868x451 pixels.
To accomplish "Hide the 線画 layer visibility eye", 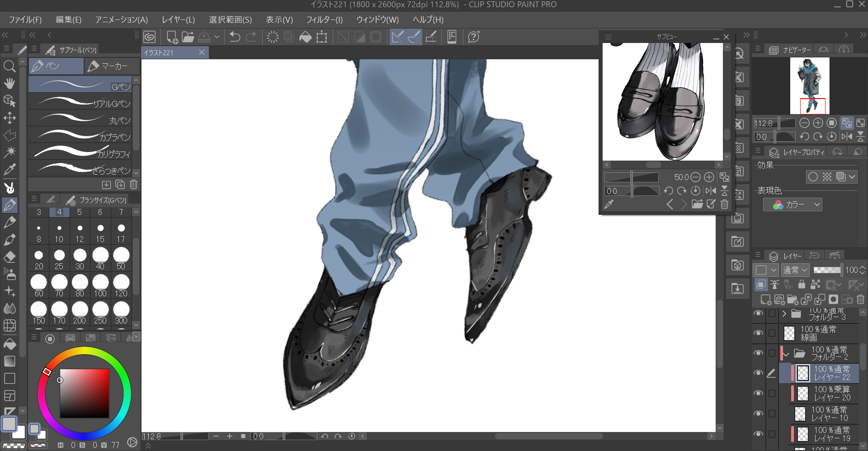I will [x=758, y=333].
